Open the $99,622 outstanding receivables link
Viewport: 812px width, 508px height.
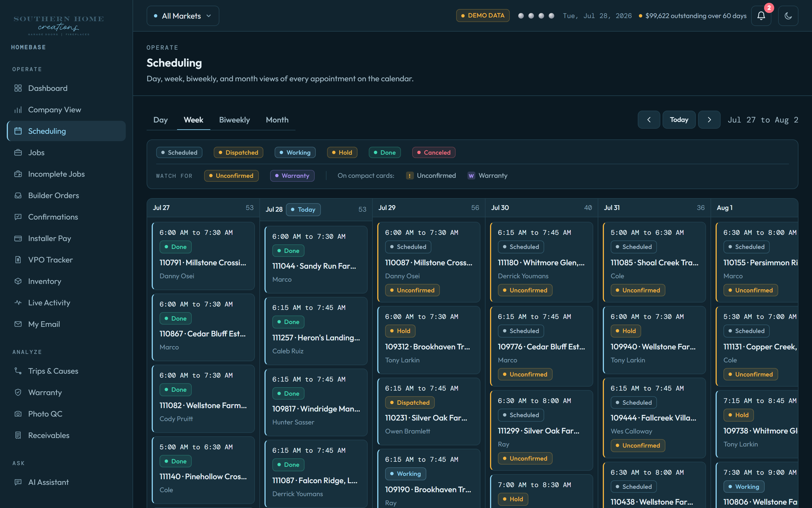pyautogui.click(x=692, y=16)
